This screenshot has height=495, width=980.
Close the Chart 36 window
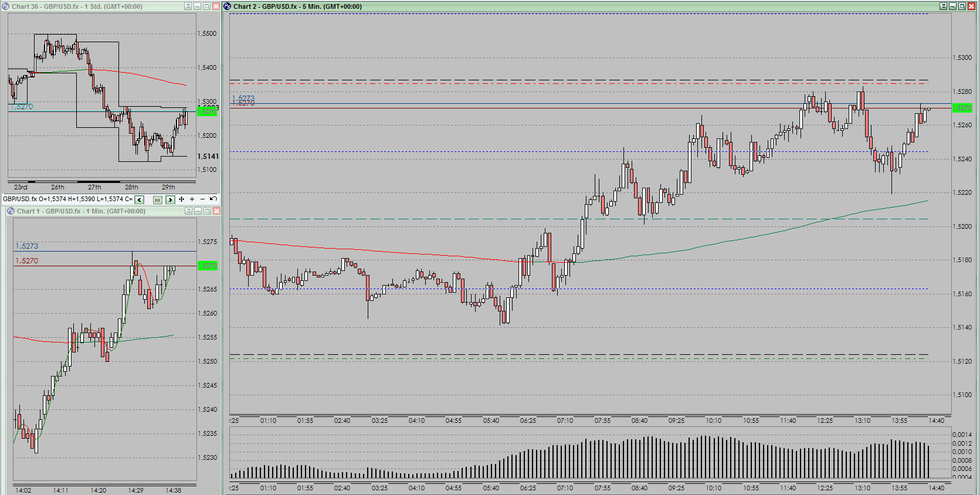[x=216, y=6]
